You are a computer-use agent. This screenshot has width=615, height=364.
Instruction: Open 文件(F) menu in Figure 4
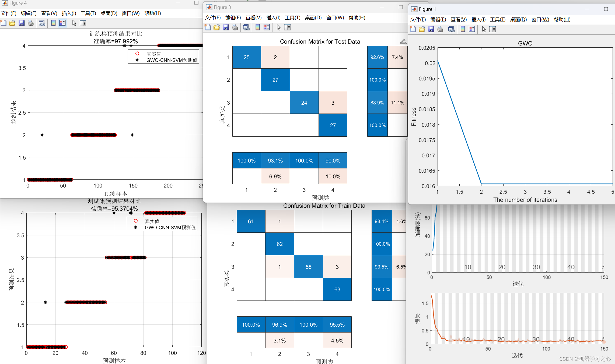pyautogui.click(x=9, y=13)
